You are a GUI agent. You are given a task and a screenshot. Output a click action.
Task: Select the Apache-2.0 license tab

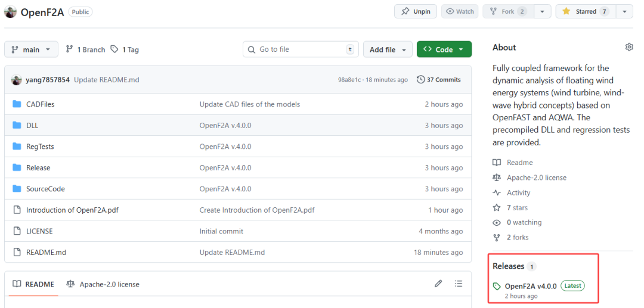pyautogui.click(x=103, y=284)
